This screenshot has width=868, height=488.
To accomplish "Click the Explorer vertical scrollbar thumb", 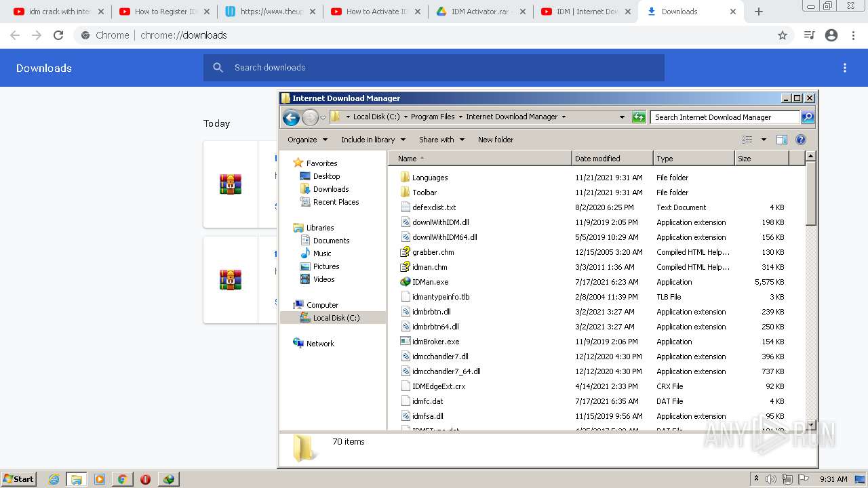I will [x=810, y=194].
